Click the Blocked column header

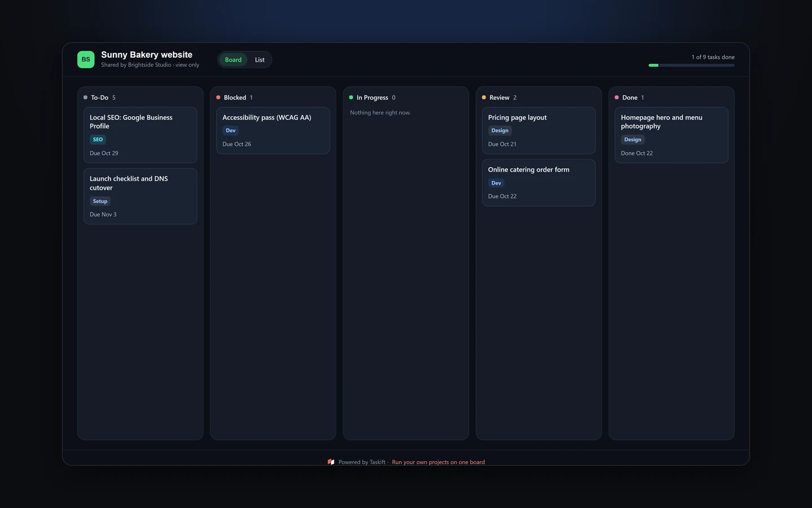(235, 98)
